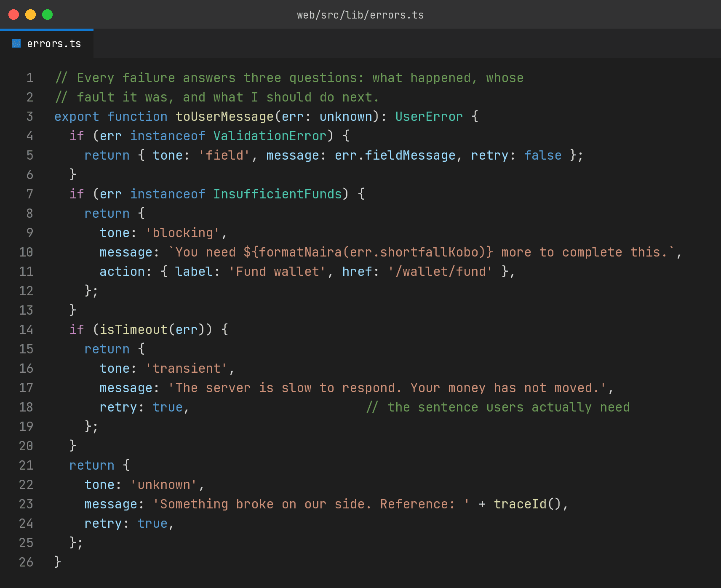
Task: Click the '/wallet/fund' href string
Action: [441, 272]
